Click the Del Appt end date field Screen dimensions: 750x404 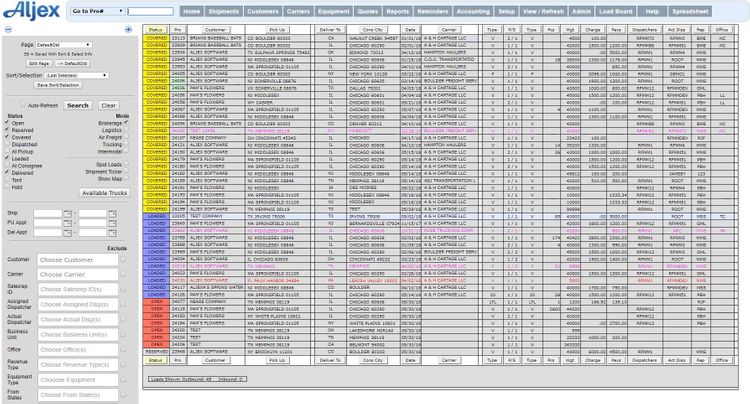pos(93,233)
